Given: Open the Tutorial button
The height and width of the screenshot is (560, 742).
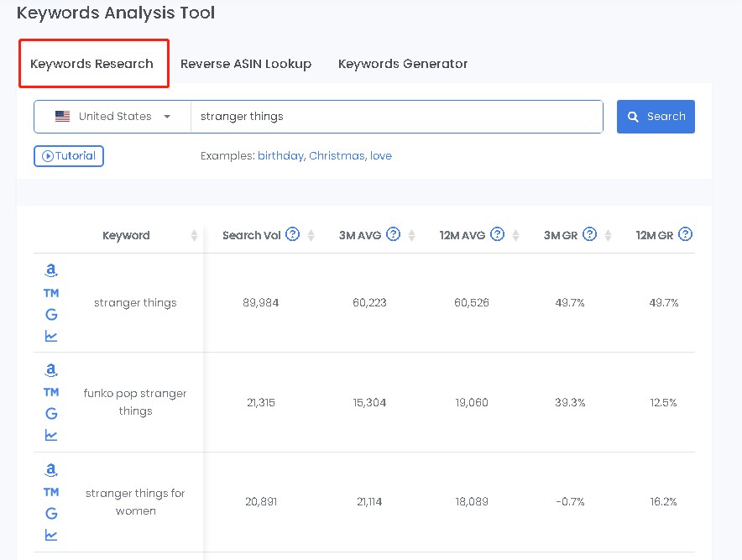Looking at the screenshot, I should (69, 155).
